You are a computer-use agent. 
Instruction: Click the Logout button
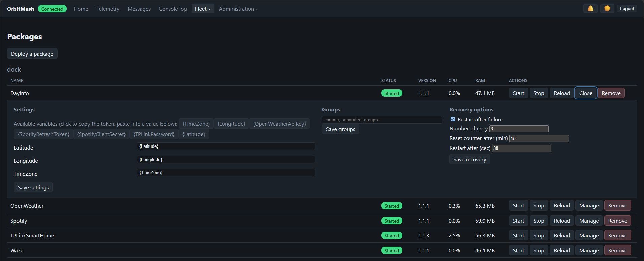tap(627, 9)
